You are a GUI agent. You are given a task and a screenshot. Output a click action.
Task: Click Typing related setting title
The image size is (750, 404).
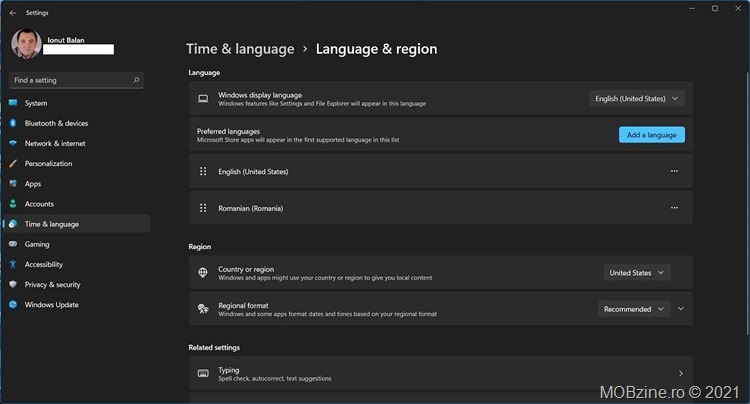[x=229, y=370]
